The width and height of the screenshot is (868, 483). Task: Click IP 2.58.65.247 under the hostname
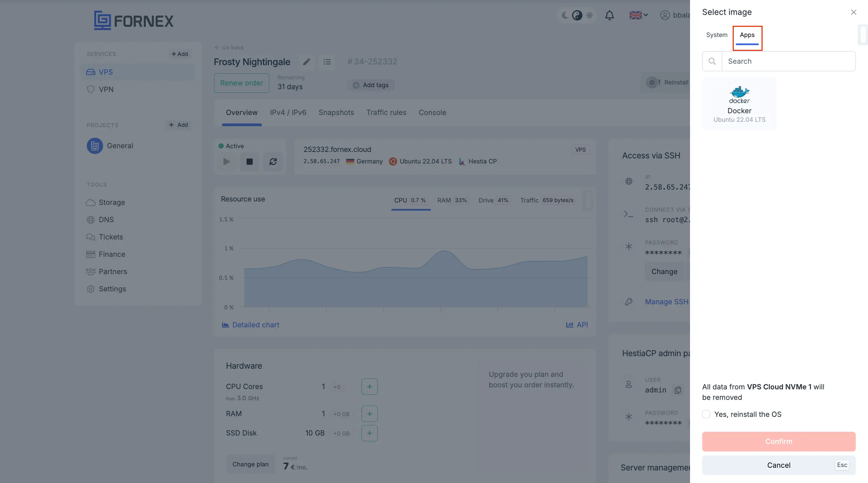pyautogui.click(x=321, y=161)
